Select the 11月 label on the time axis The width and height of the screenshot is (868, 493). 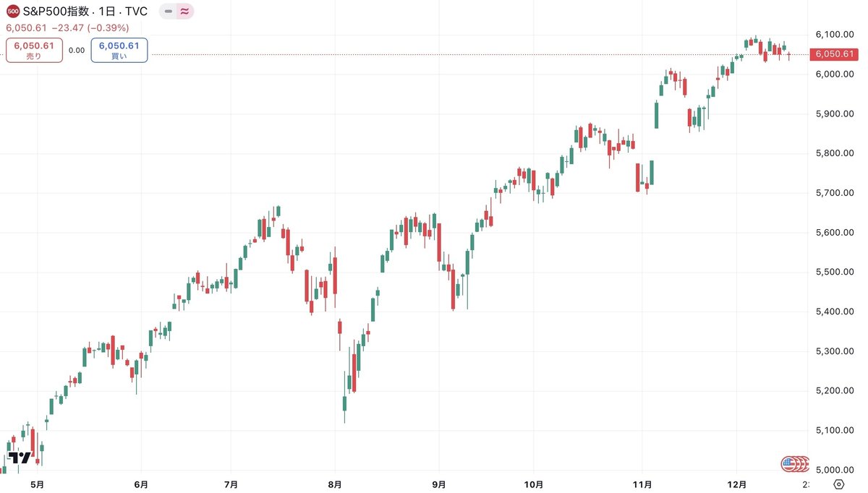coord(642,484)
